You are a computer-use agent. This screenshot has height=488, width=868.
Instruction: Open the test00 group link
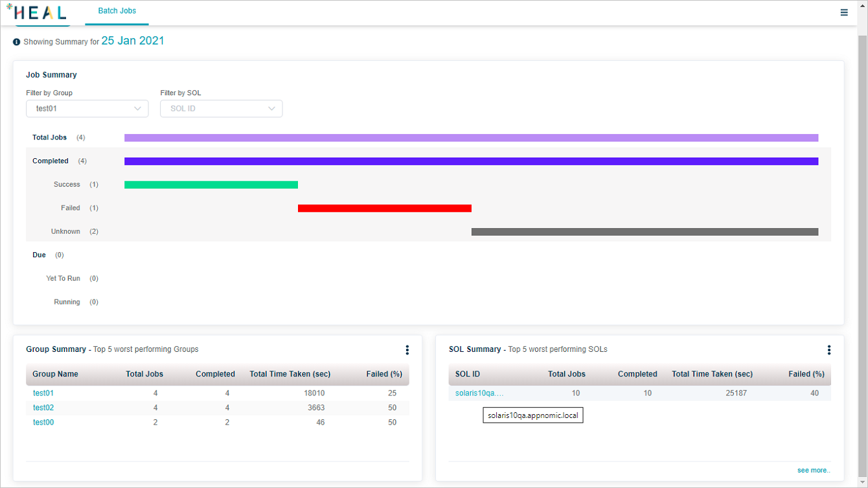43,423
